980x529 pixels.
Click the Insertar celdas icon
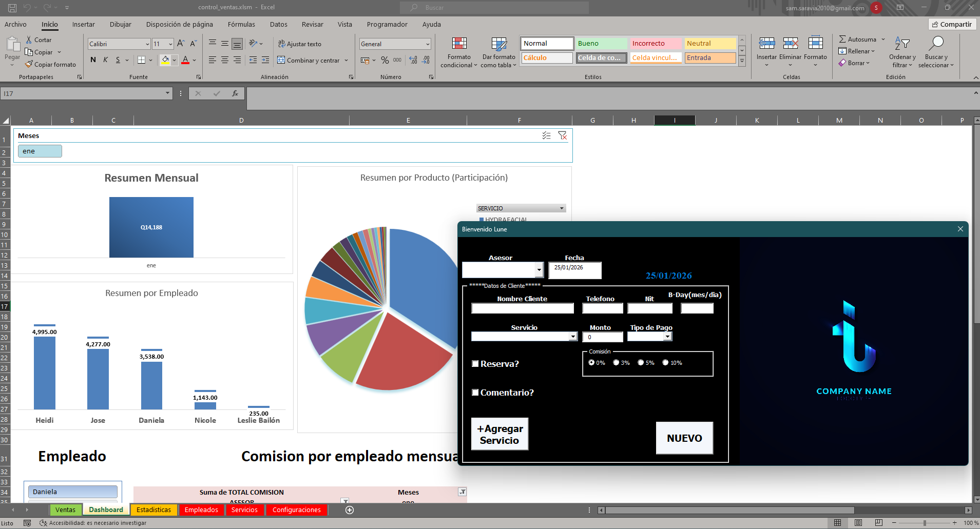[x=766, y=43]
